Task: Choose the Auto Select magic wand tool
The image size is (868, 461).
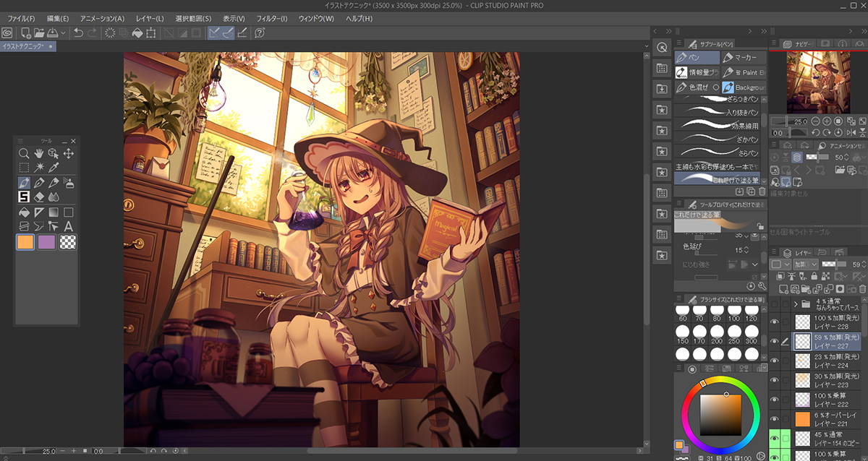Action: click(x=39, y=167)
